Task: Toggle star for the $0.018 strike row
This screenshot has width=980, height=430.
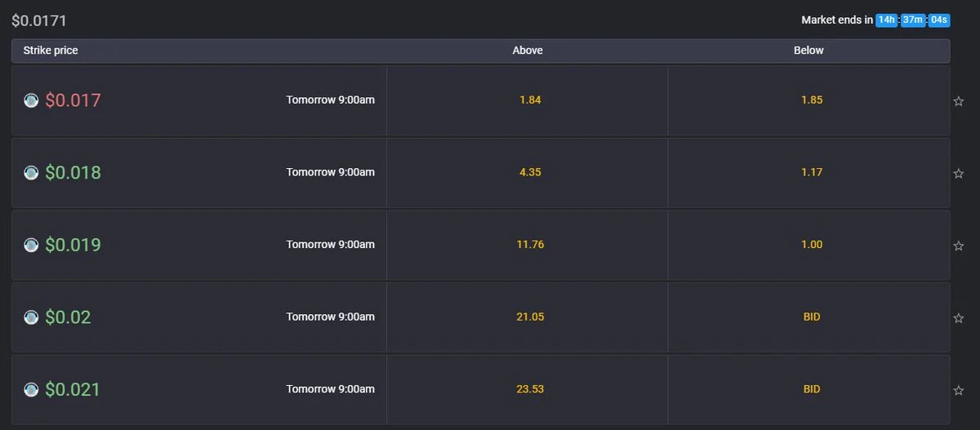Action: [x=959, y=174]
